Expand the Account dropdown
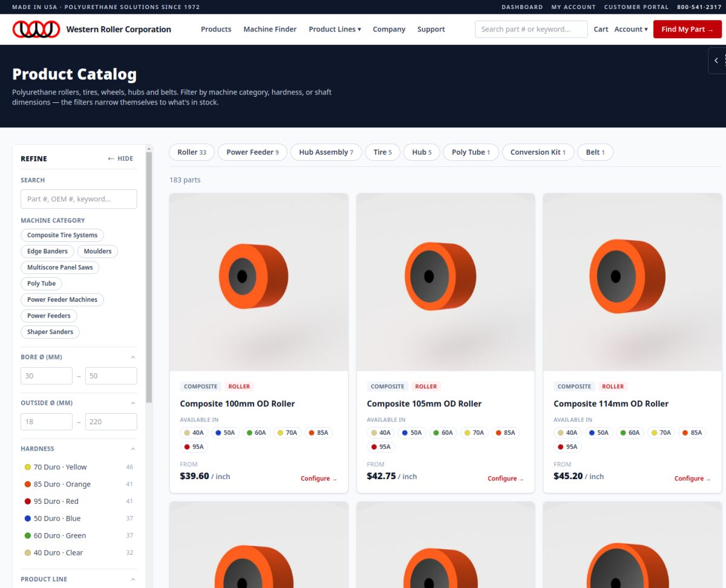Image resolution: width=726 pixels, height=588 pixels. [x=631, y=29]
